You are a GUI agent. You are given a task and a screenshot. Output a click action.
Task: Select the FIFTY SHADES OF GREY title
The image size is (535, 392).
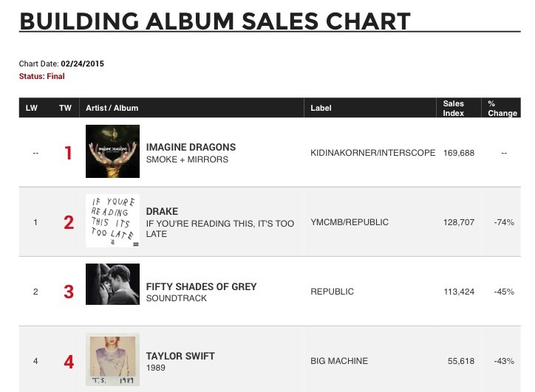[201, 286]
